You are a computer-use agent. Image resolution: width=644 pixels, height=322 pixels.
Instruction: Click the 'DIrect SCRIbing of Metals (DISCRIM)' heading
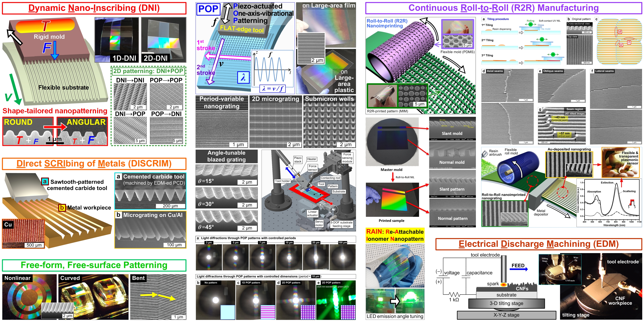click(x=94, y=164)
